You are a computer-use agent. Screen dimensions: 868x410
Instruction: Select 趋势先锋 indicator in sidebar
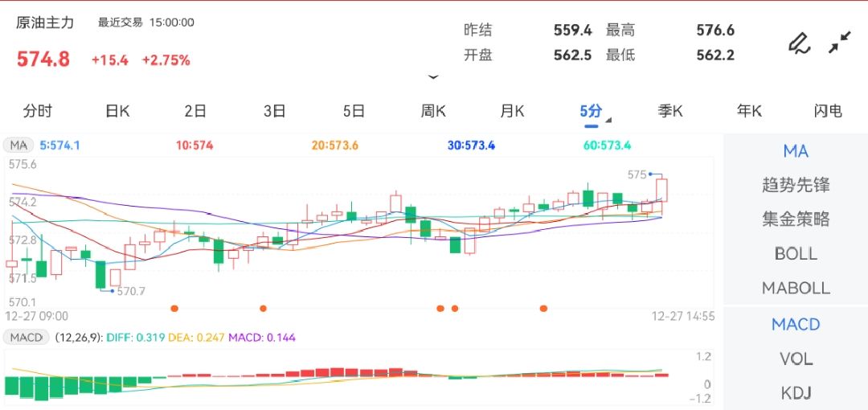tap(796, 185)
